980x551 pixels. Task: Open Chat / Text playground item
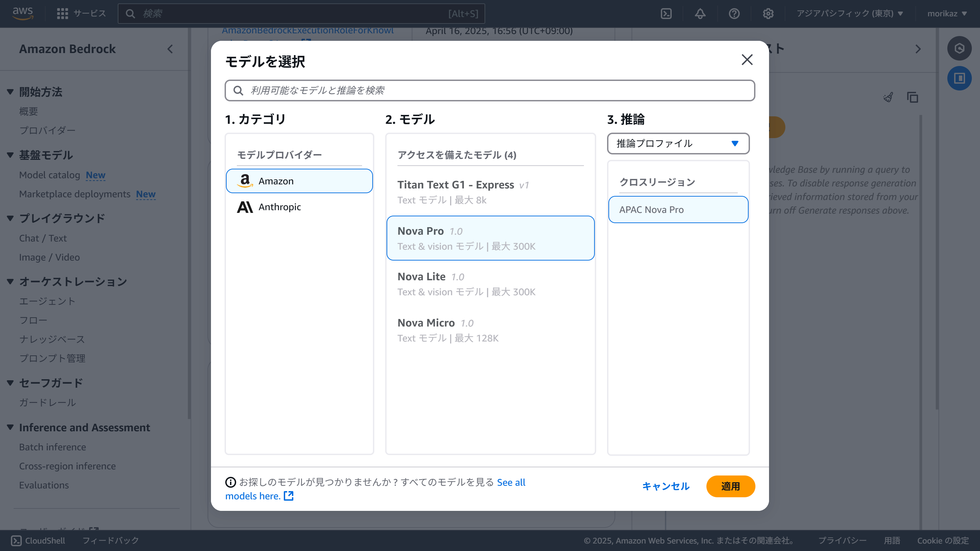point(43,238)
